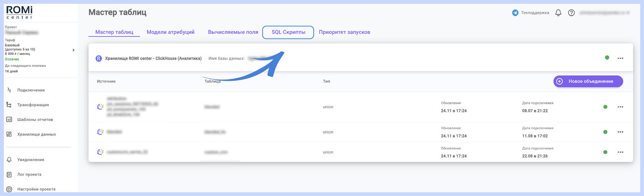Open notifications bell in header
Screen dimensions: 644x196
(558, 13)
